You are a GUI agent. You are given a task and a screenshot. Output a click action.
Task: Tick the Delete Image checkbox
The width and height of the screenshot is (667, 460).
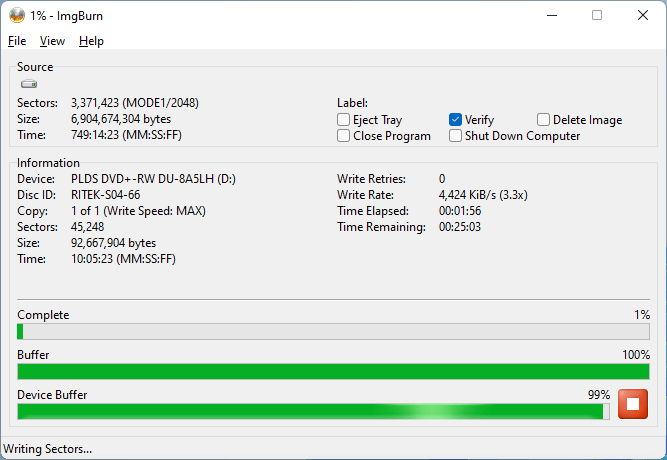(544, 120)
